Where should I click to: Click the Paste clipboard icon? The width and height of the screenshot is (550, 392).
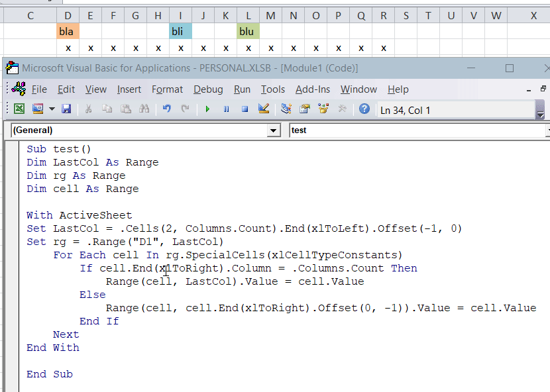[x=126, y=109]
